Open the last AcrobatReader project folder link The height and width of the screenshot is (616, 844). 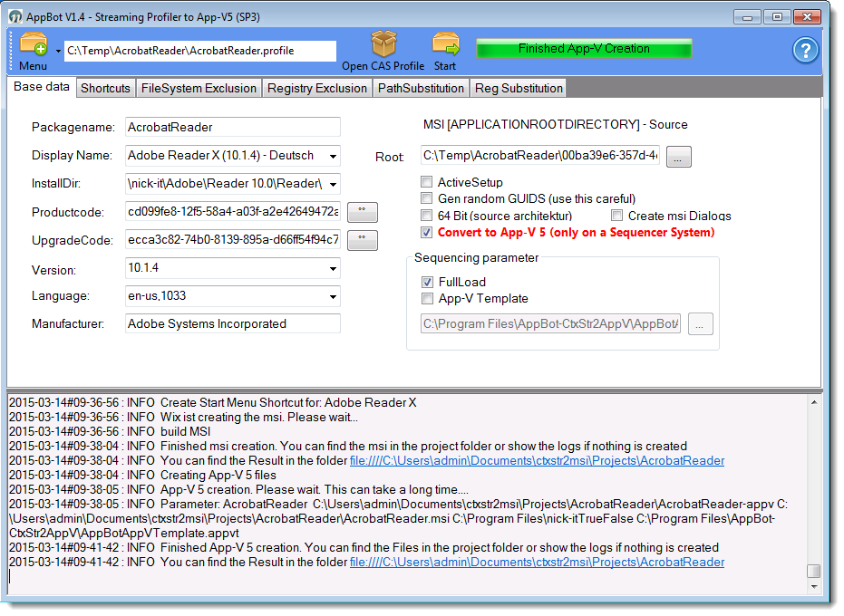[537, 563]
